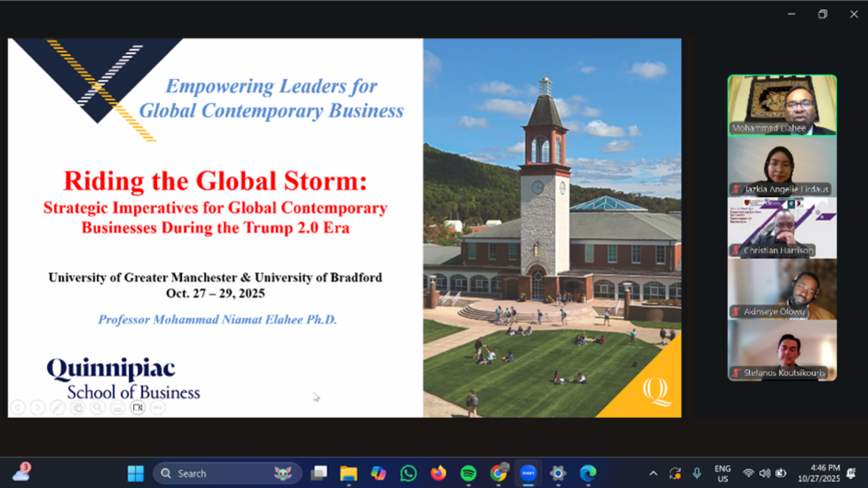The width and height of the screenshot is (868, 488).
Task: Select Jazkia Angelie Firdaus video thumbnail
Action: pos(782,166)
